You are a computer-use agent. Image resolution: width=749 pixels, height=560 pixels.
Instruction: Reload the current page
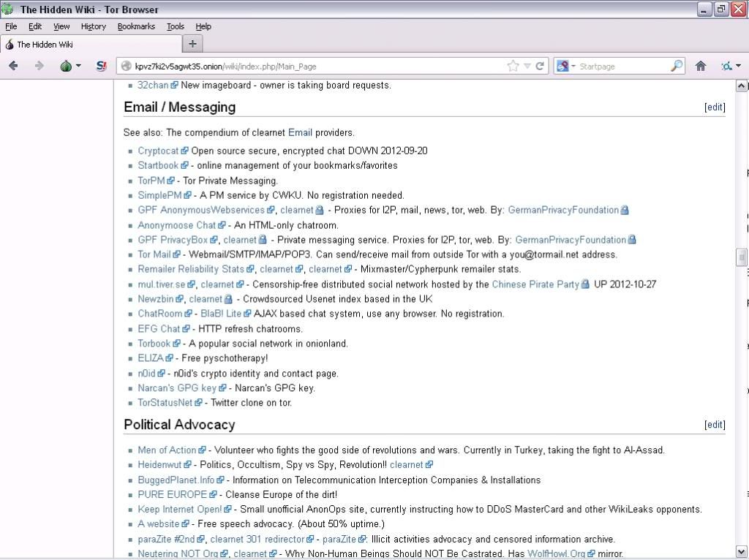(x=540, y=66)
